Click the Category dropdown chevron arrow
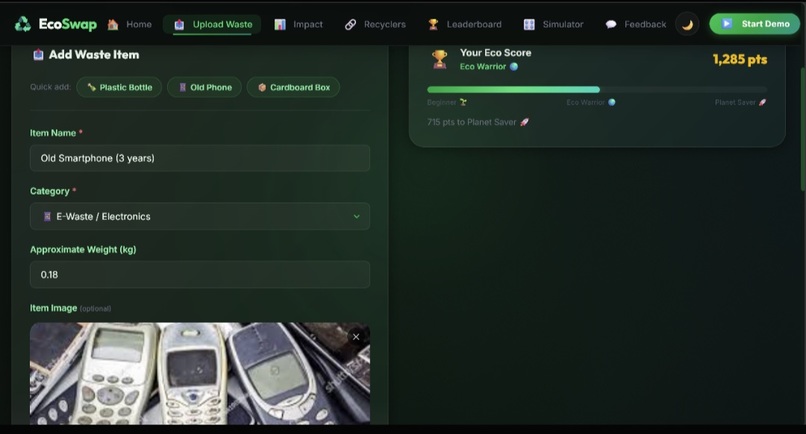This screenshot has height=434, width=806. click(x=357, y=216)
